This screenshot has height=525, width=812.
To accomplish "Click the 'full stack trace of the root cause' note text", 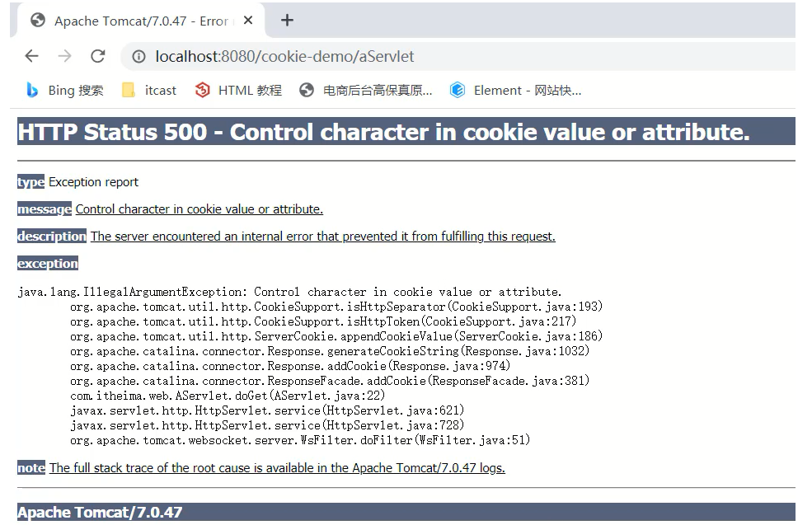I will tap(277, 467).
